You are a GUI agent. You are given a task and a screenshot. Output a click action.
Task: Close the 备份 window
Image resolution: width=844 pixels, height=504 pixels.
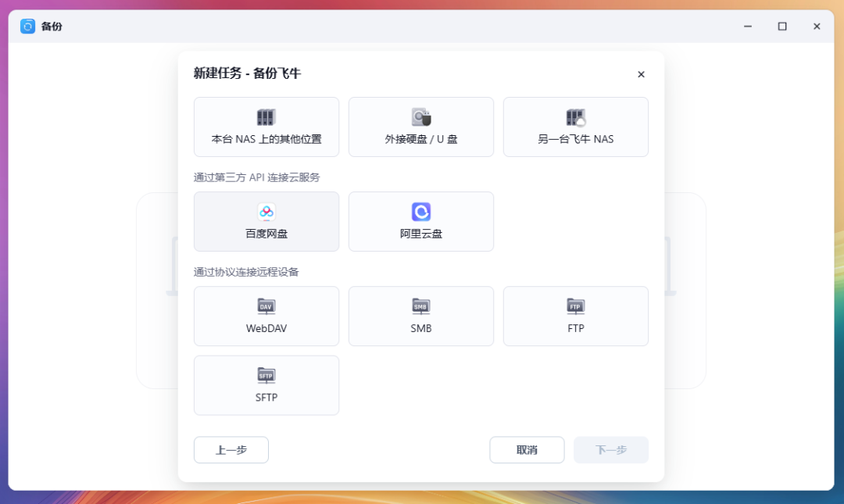coord(817,26)
